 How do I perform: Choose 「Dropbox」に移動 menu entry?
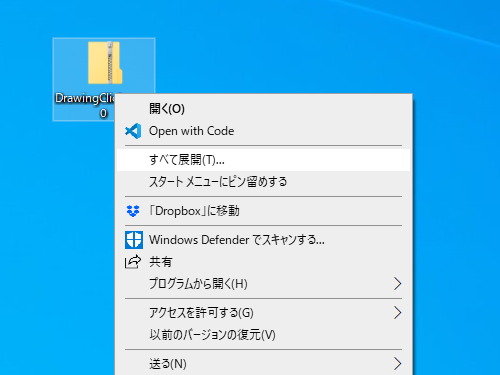point(263,211)
